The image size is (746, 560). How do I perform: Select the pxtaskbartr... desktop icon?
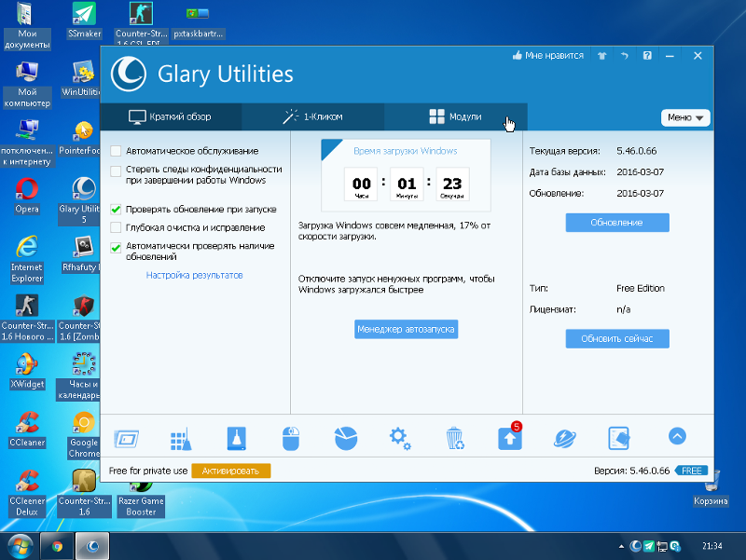[x=198, y=21]
